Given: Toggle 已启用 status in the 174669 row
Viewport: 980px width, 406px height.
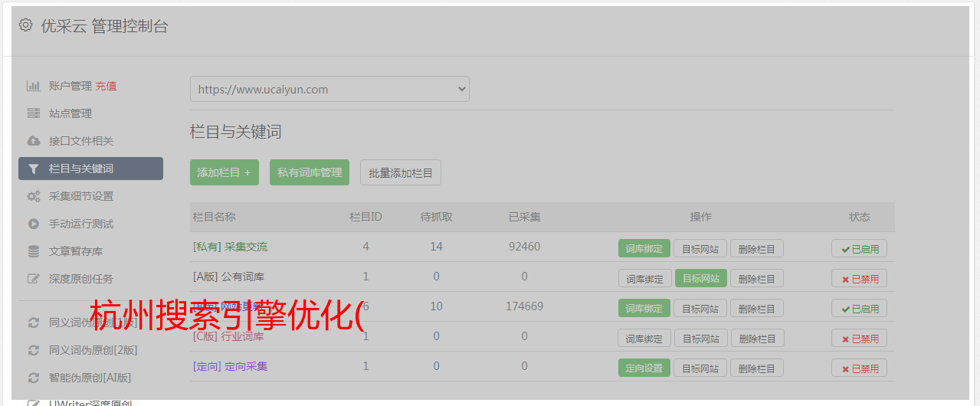Looking at the screenshot, I should 860,308.
